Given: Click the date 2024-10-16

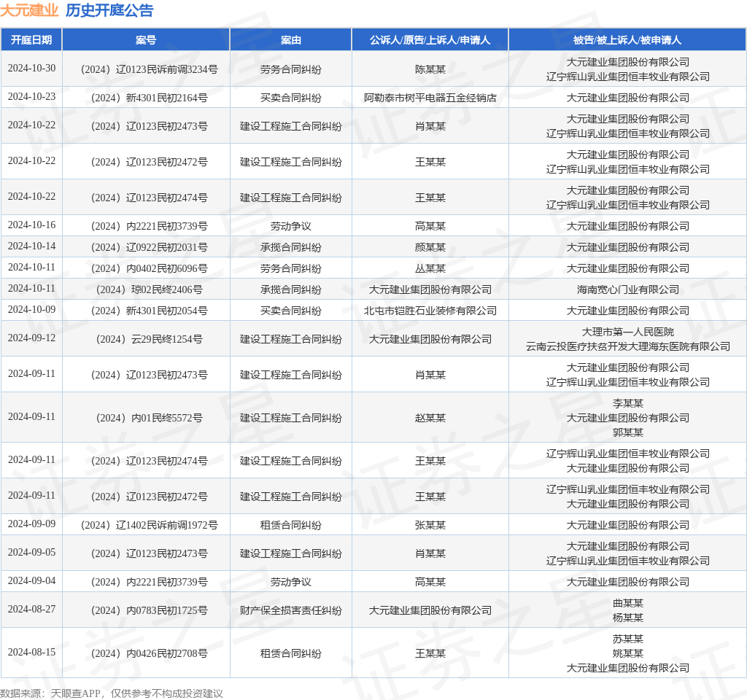Looking at the screenshot, I should click(31, 225).
